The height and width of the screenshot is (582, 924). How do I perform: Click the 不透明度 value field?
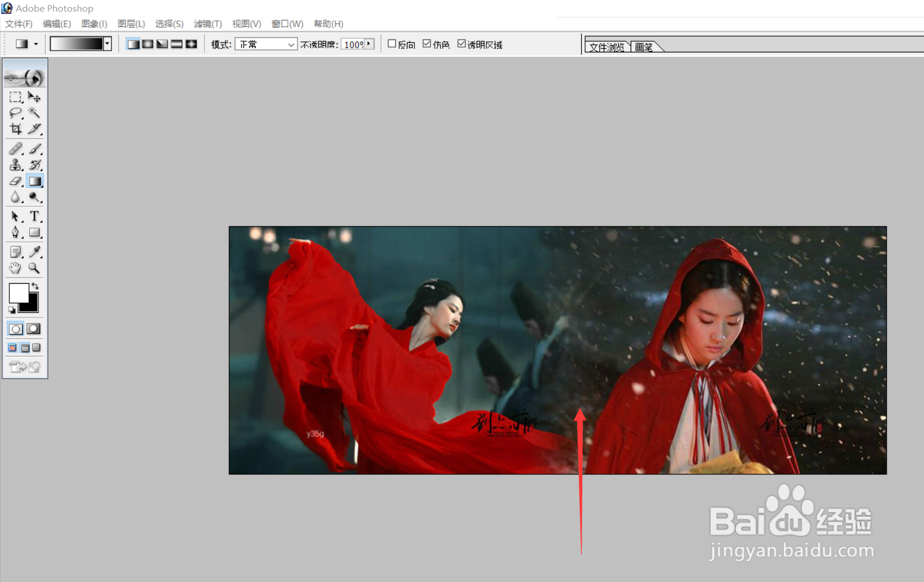pos(353,44)
